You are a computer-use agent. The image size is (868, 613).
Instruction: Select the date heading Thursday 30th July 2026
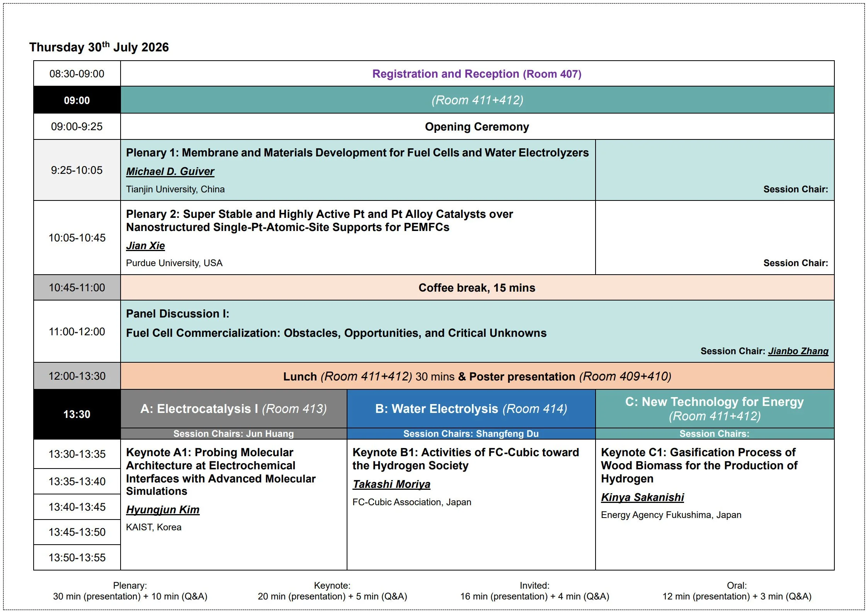tap(99, 47)
